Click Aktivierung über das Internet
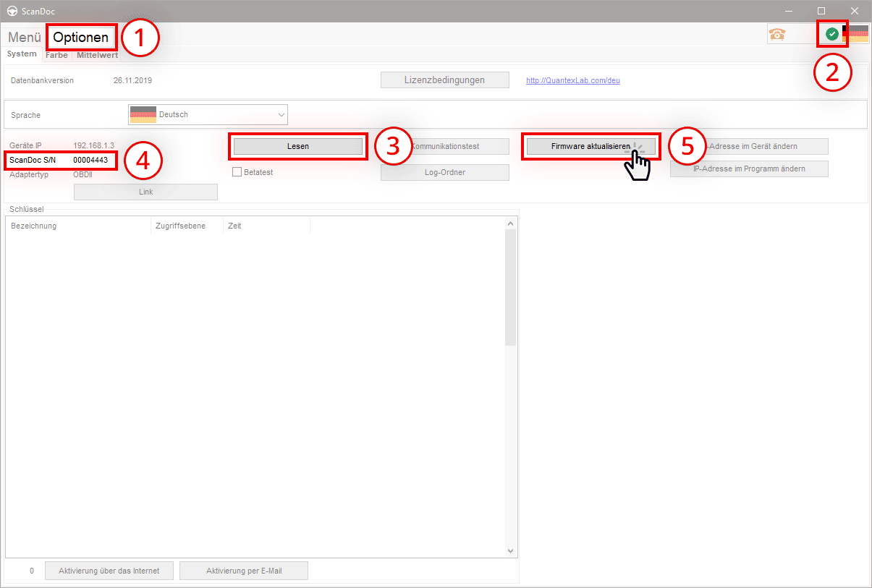 [109, 570]
